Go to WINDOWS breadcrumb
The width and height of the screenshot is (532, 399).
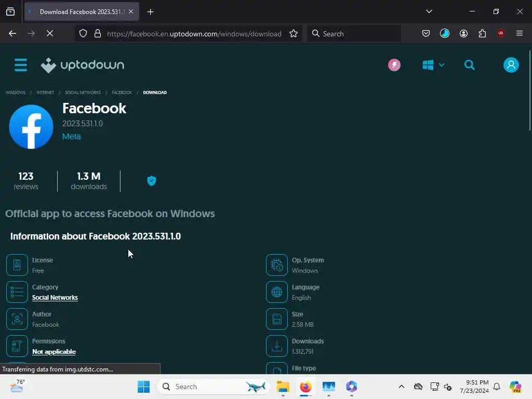click(16, 92)
